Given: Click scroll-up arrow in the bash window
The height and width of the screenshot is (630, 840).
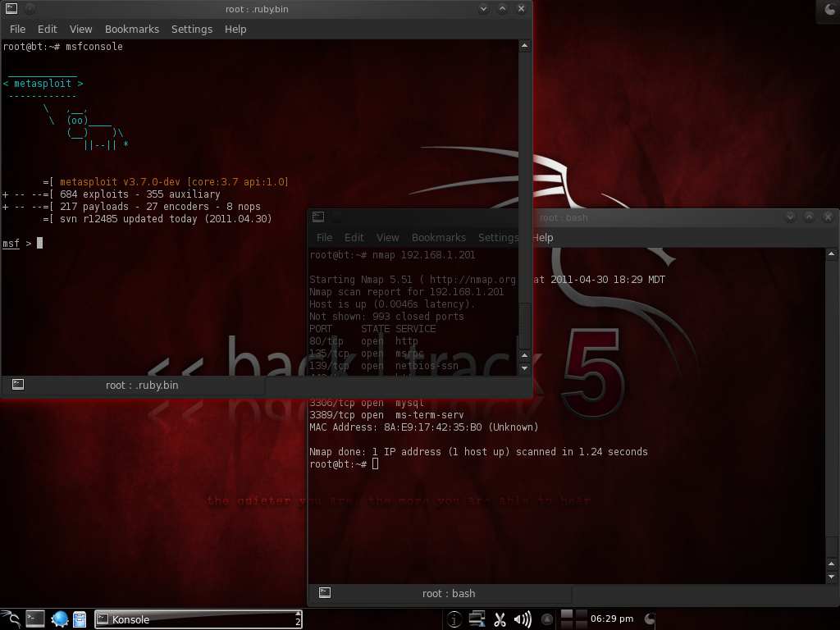Looking at the screenshot, I should click(831, 255).
